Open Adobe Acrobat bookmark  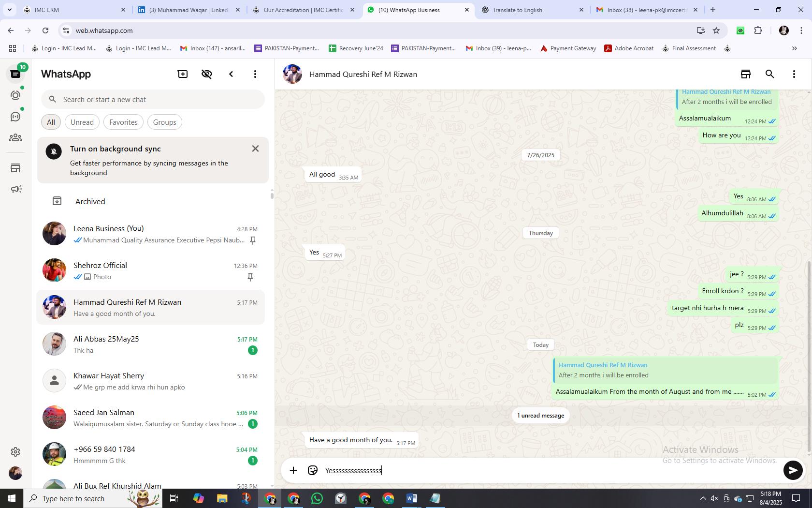pos(629,48)
